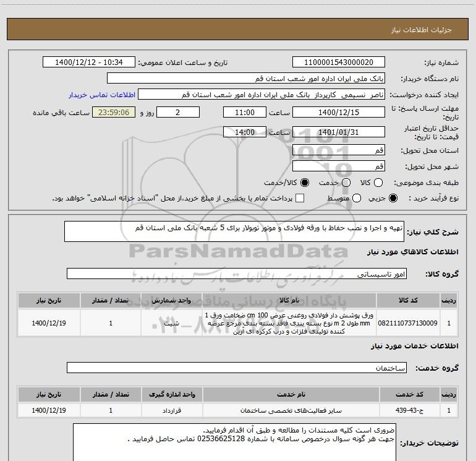Click service table header واحد اندازه گیری
This screenshot has width=476, height=461.
(x=172, y=394)
